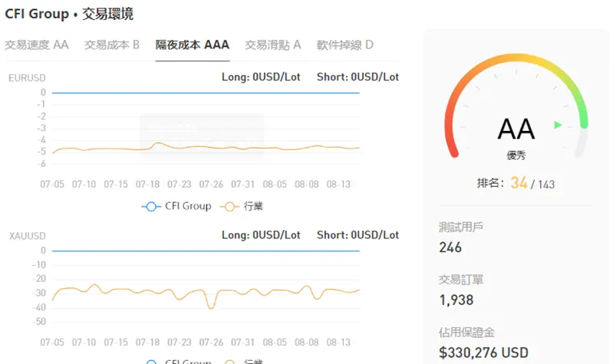Click the 測試用戶 value 246

[450, 248]
